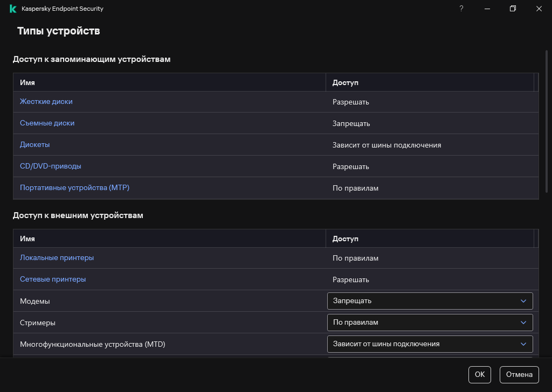Image resolution: width=552 pixels, height=392 pixels.
Task: Click the Стримеры row label
Action: (x=38, y=323)
